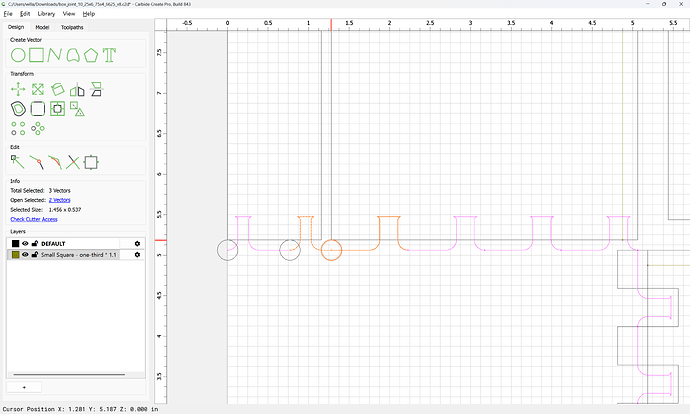Add a new layer with plus button
Screen dimensions: 690x414
click(24, 387)
